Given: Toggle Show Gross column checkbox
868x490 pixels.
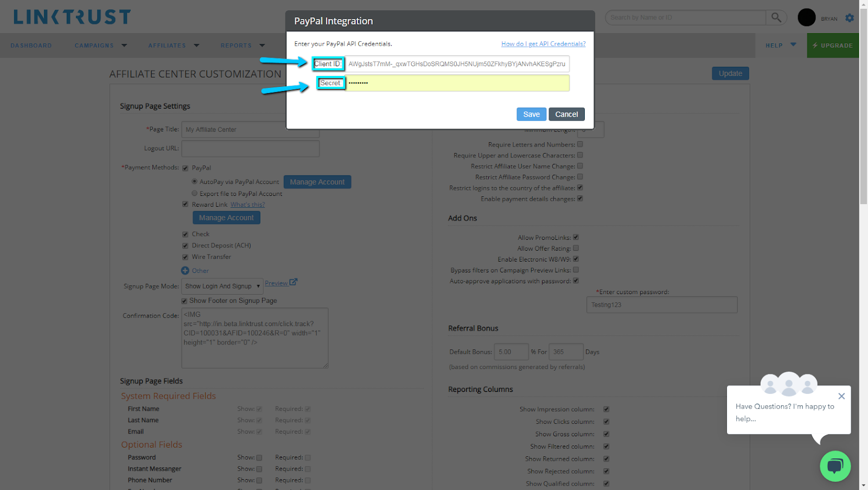Looking at the screenshot, I should pos(606,434).
